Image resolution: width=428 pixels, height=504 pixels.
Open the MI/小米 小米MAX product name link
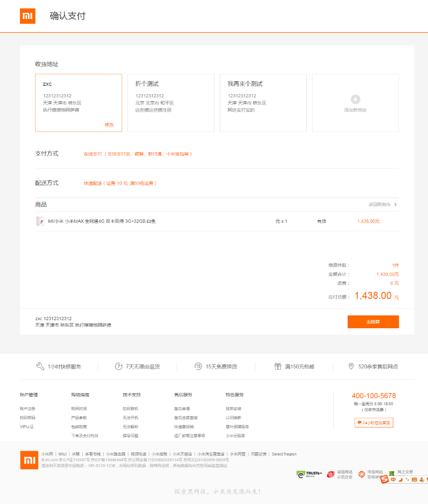pos(102,221)
